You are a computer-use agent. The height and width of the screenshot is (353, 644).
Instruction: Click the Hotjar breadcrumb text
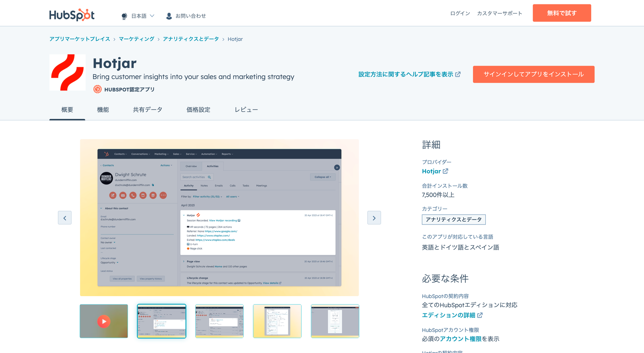(235, 39)
